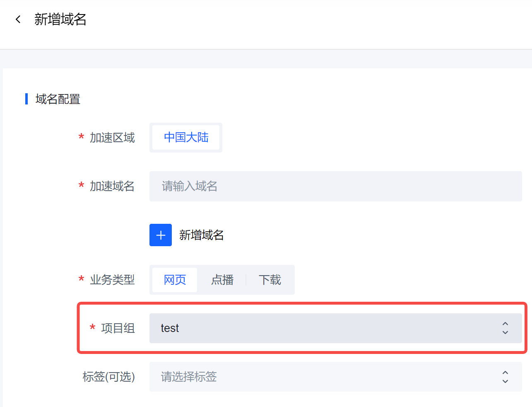
Task: Click the 加速域名 field label
Action: click(112, 186)
